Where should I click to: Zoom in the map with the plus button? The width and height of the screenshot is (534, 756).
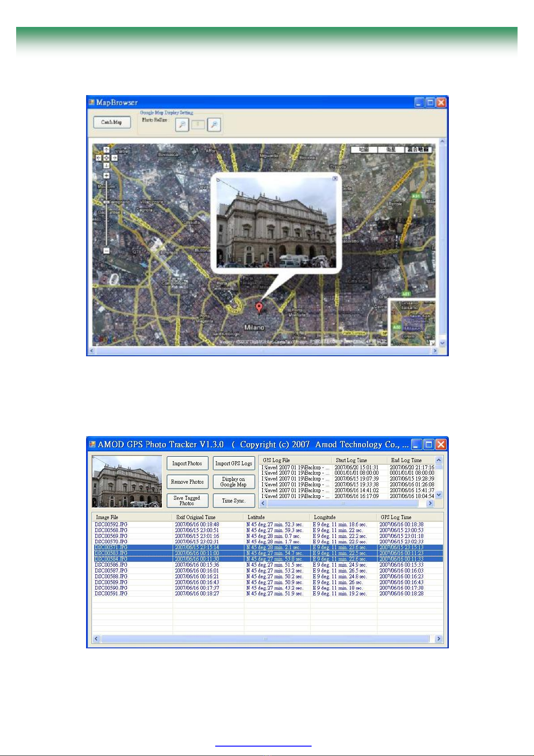pos(106,176)
